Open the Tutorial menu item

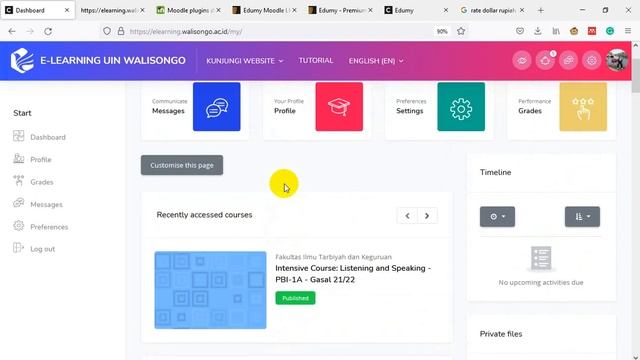[316, 60]
